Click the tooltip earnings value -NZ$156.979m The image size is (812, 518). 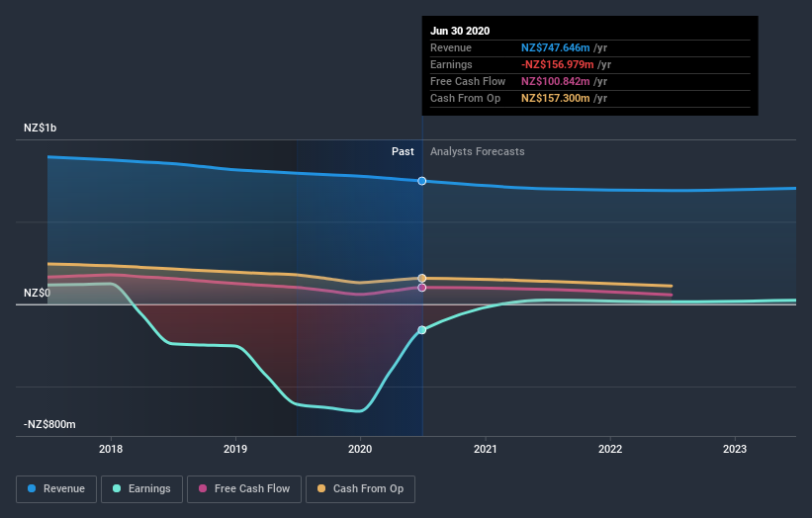[x=557, y=64]
